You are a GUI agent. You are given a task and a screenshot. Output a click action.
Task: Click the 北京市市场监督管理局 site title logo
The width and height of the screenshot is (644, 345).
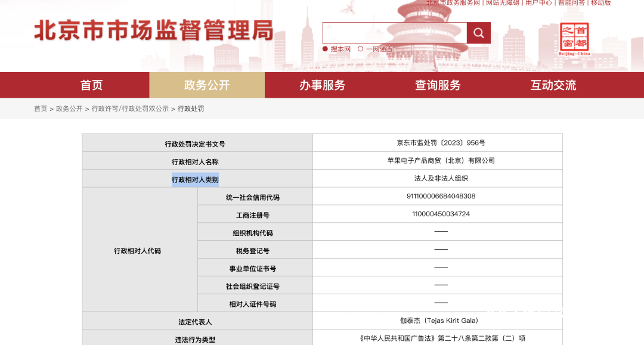point(154,30)
